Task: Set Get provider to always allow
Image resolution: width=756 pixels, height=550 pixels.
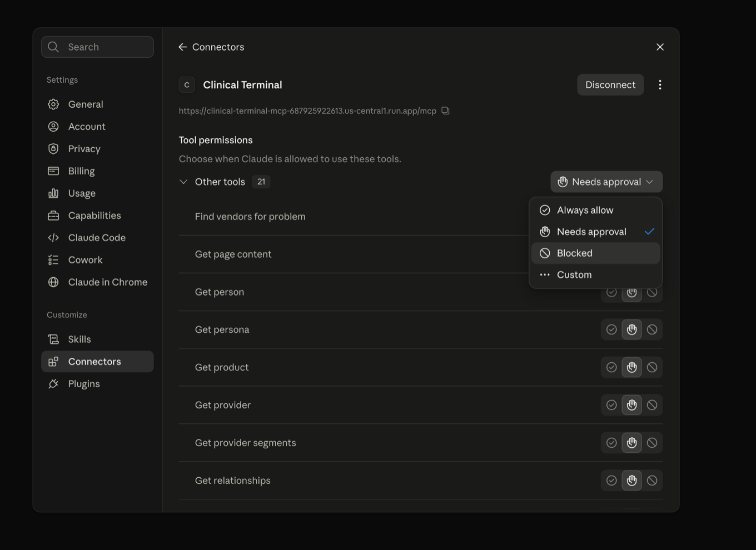Action: click(611, 405)
